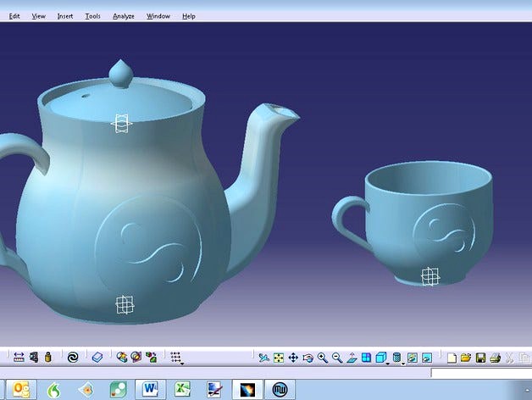Click the axis system on teapot lid
Viewport: 532px width, 400px height.
click(x=121, y=124)
